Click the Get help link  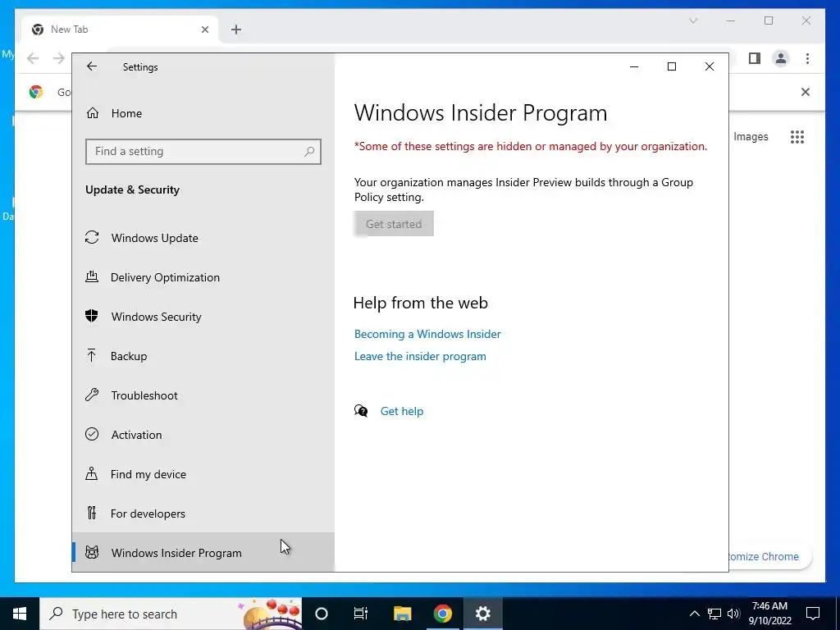coord(402,411)
